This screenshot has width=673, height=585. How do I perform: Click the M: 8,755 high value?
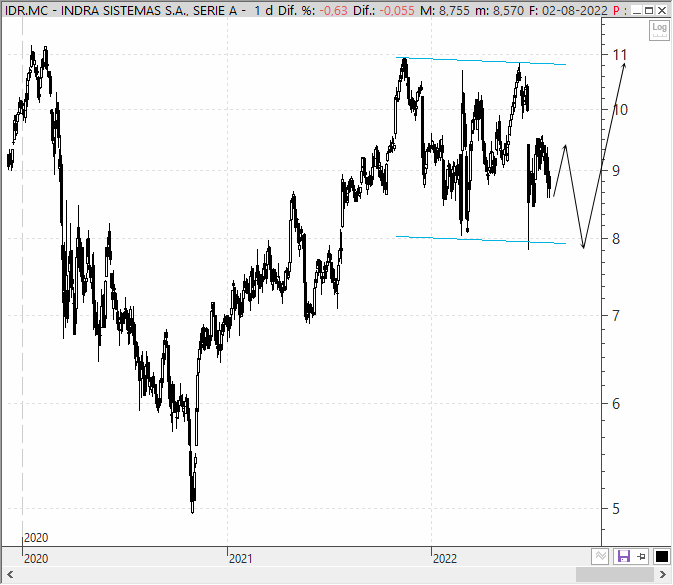pos(445,10)
